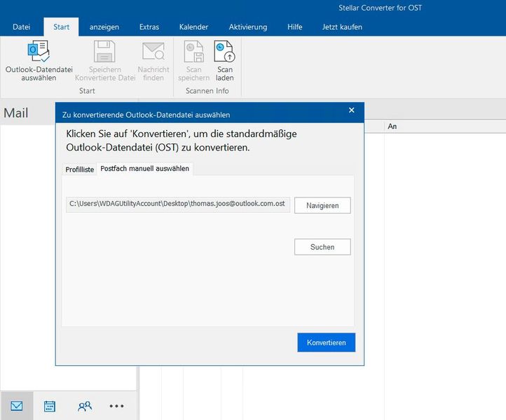Open the calendar view icon
The image size is (506, 420).
(49, 406)
